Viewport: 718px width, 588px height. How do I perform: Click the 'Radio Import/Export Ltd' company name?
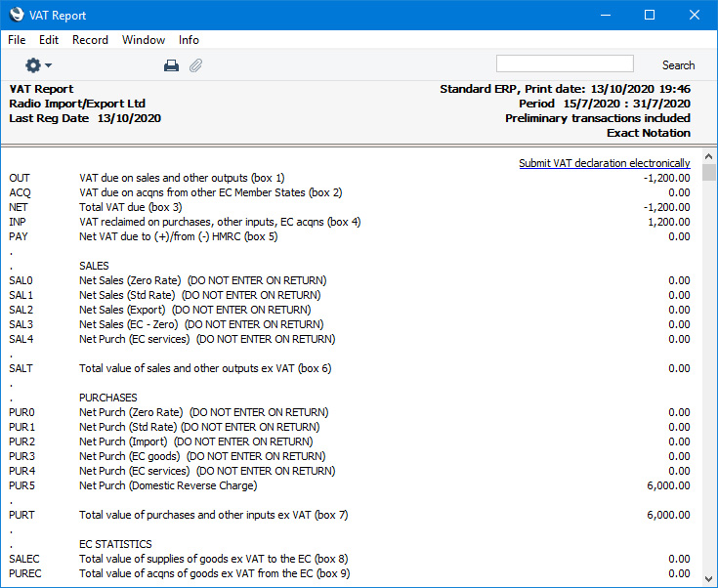pyautogui.click(x=77, y=104)
